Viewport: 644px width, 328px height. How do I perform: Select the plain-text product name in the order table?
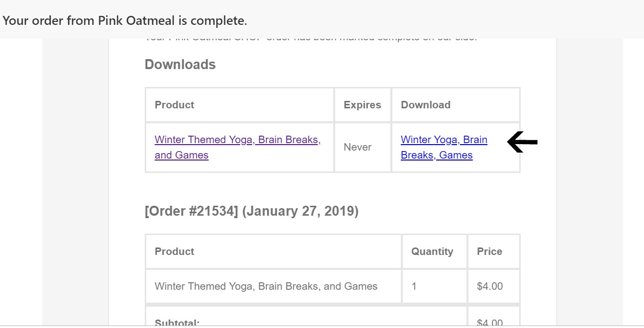tap(266, 286)
